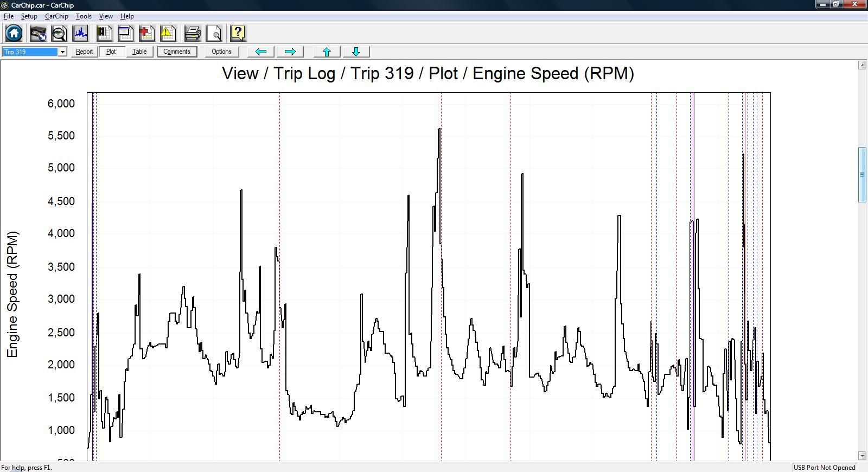Open the CarChip menu

[x=56, y=16]
